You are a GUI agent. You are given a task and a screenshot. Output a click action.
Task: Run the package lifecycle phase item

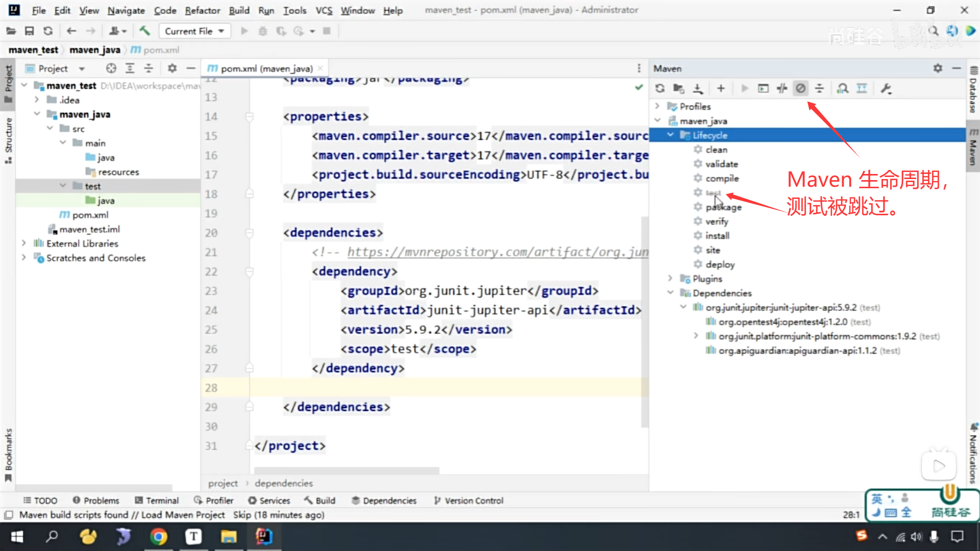(724, 207)
